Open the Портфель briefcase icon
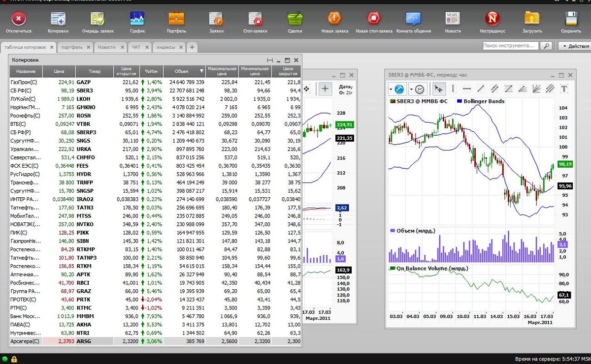Screen dimensions: 591x364 tap(176, 19)
